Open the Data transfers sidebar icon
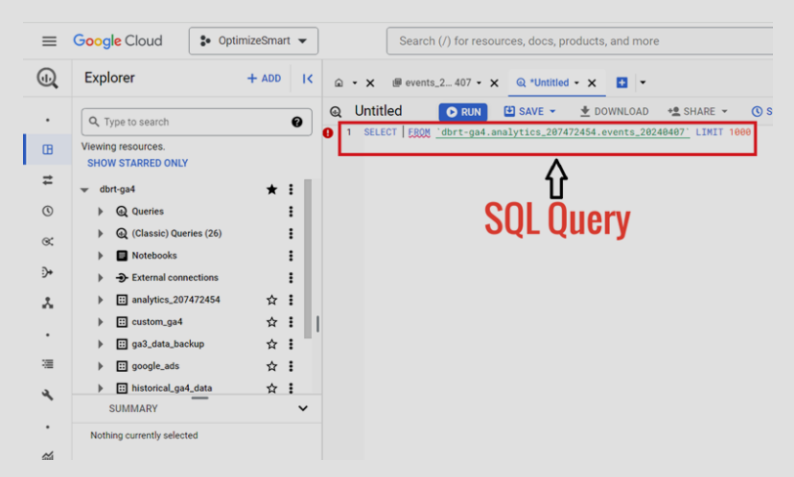 click(x=48, y=180)
